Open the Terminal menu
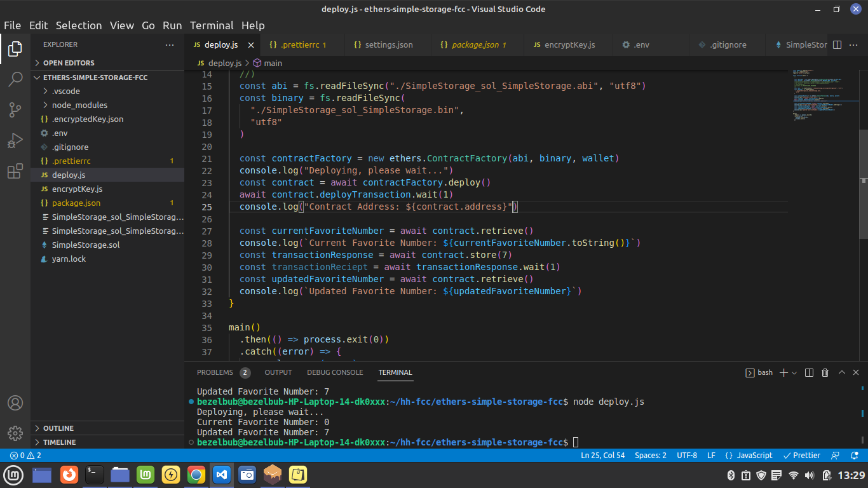This screenshot has height=488, width=868. pos(212,25)
